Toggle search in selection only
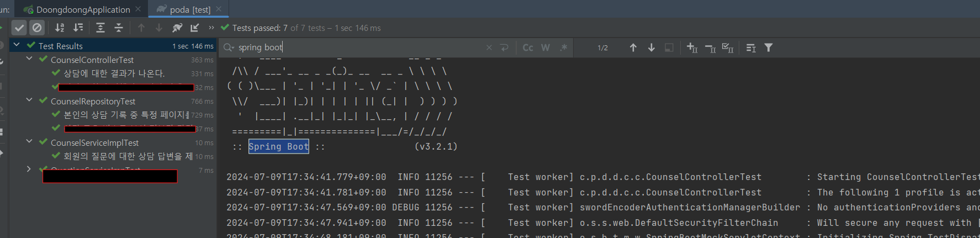 (669, 47)
